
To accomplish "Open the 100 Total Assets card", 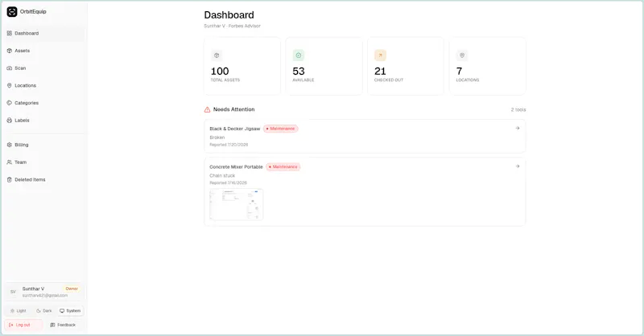I will 242,66.
